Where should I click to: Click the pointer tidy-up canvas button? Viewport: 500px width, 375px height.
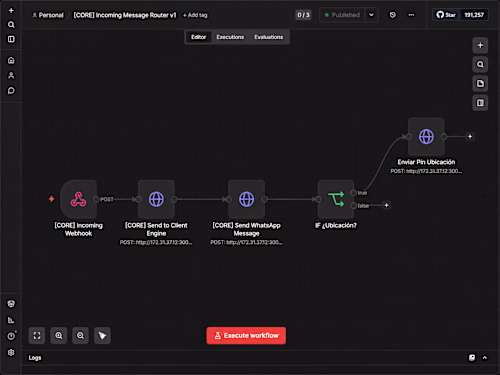pos(102,335)
